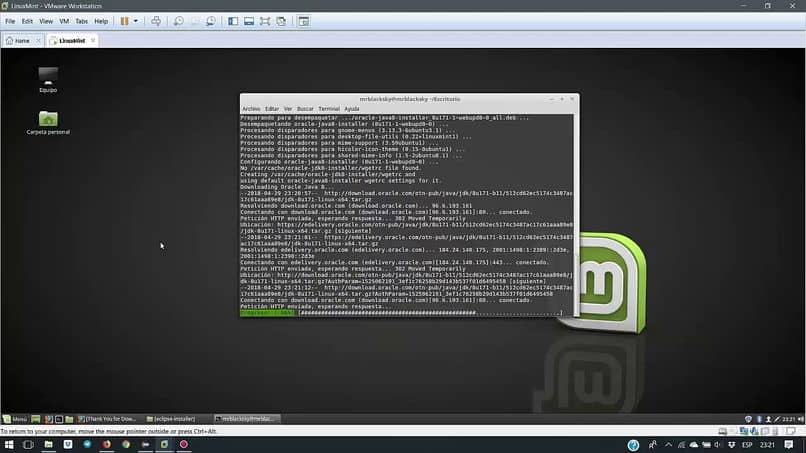Open the snapshot manager icon
Screen dimensions: 806x453
pyautogui.click(x=211, y=21)
